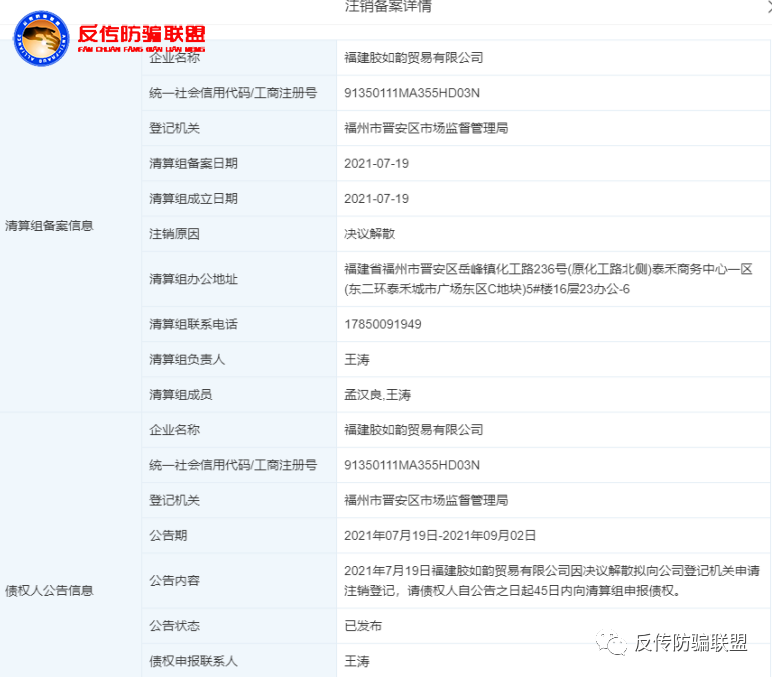Click 企业名称 label in 债权人公告信息 section
This screenshot has width=772, height=677.
click(x=174, y=430)
